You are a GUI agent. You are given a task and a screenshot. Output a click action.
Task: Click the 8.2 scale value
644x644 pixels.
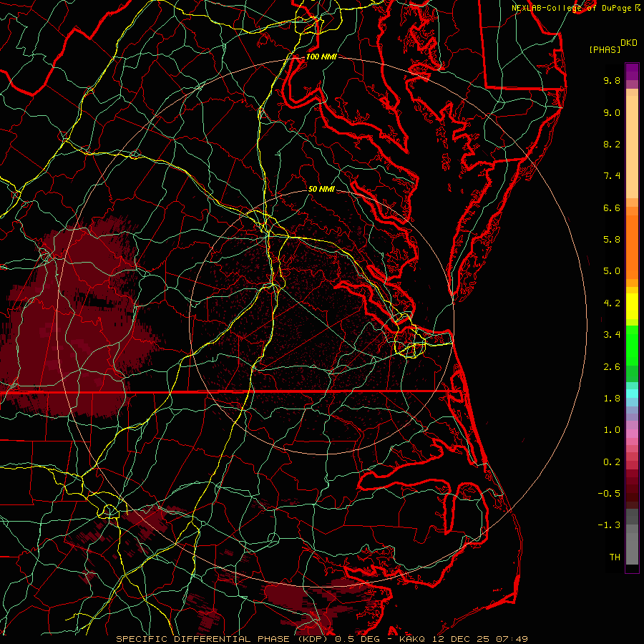pos(612,144)
